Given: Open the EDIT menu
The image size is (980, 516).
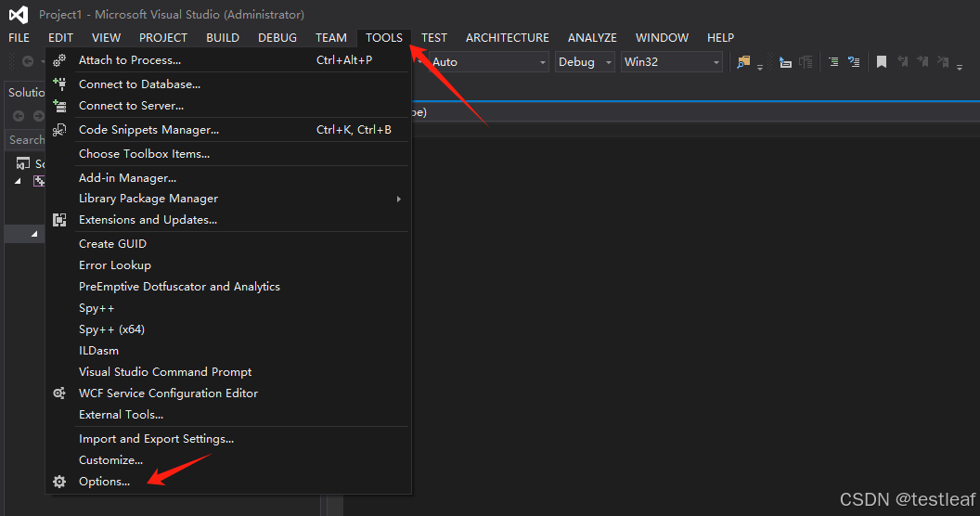Looking at the screenshot, I should pos(60,38).
